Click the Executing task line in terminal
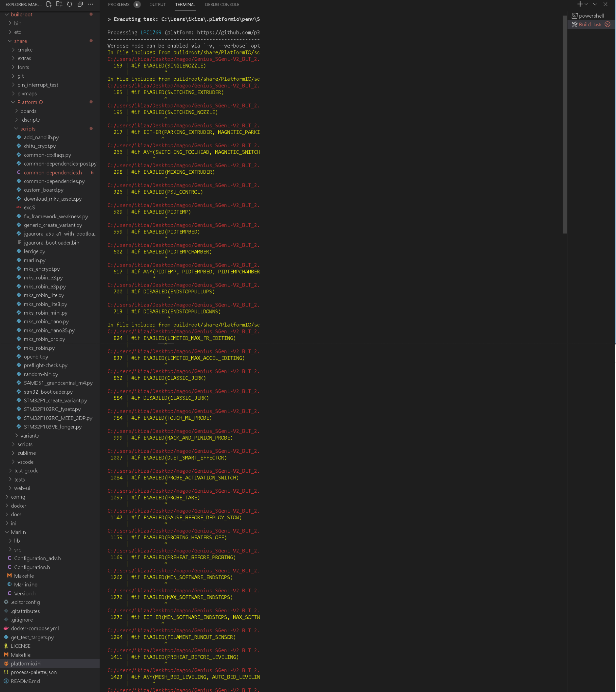This screenshot has height=692, width=616. [183, 19]
